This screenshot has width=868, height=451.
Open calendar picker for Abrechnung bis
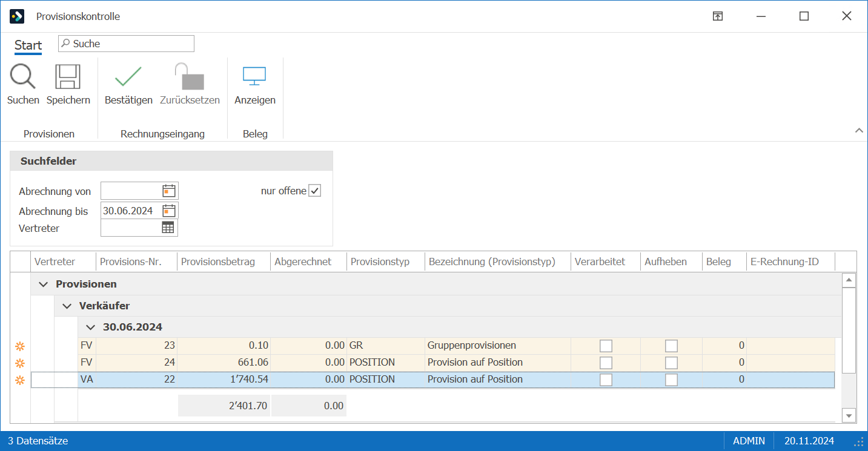[169, 211]
